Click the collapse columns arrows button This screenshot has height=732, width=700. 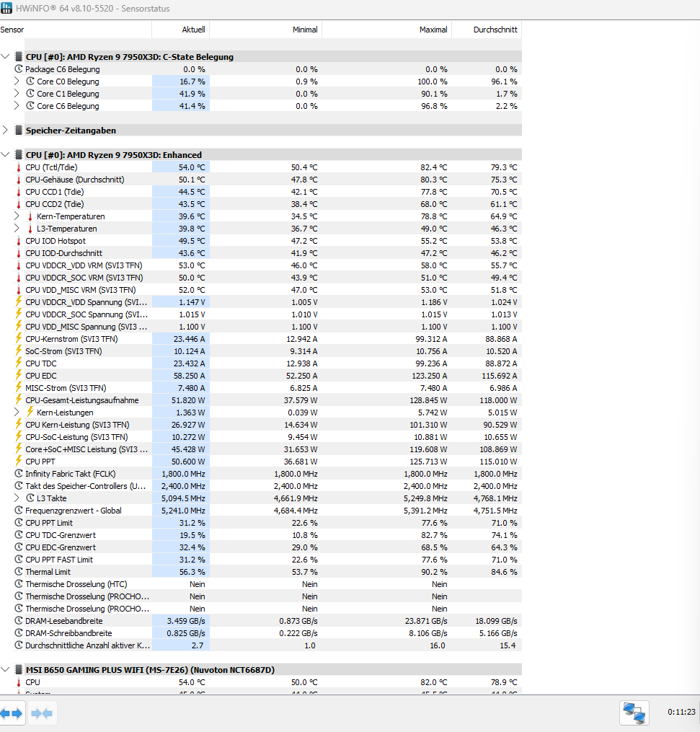pos(42,713)
